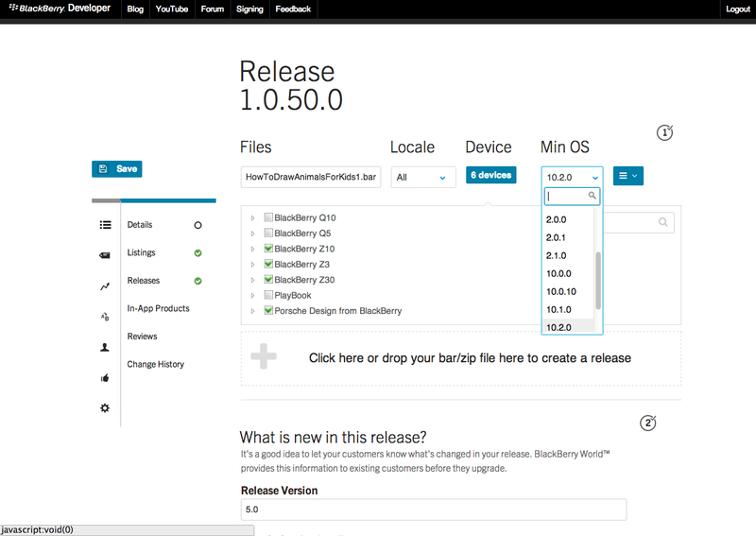
Task: Click the large plus icon to add release
Action: pos(264,356)
